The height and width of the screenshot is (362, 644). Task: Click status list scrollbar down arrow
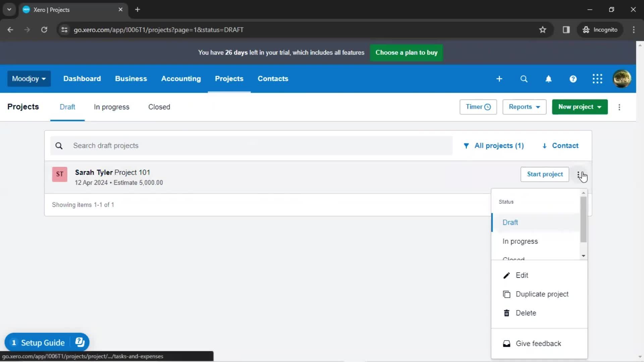(584, 256)
